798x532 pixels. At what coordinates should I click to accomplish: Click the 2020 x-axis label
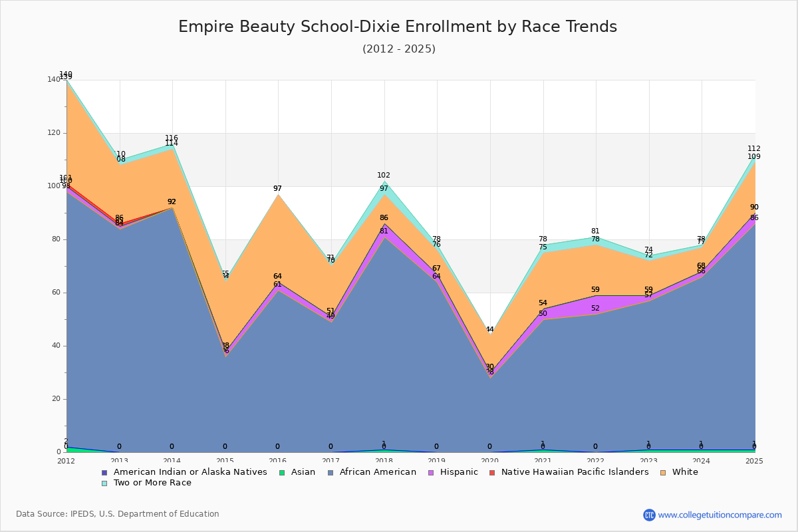[490, 461]
